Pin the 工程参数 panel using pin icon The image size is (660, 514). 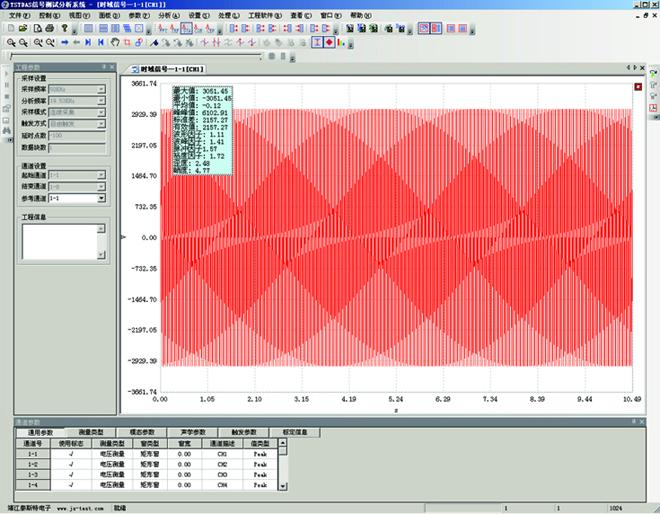pos(106,68)
